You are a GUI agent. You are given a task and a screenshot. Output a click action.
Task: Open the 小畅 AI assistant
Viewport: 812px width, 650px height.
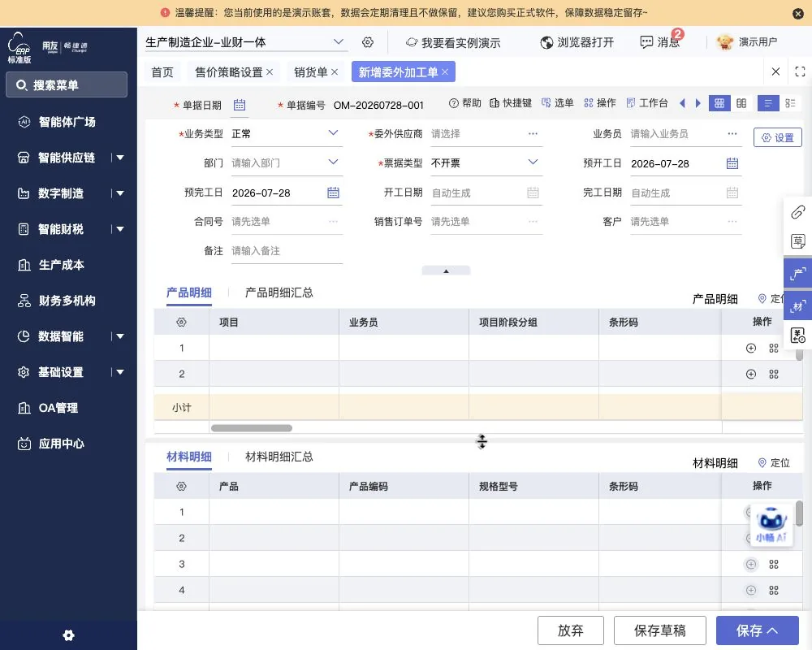(x=771, y=524)
